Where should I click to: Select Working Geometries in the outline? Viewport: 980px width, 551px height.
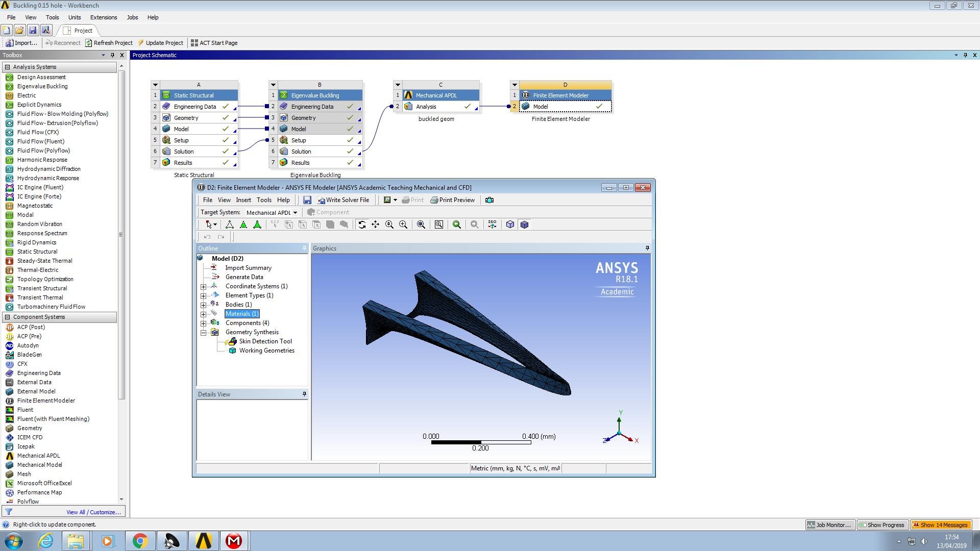tap(266, 350)
